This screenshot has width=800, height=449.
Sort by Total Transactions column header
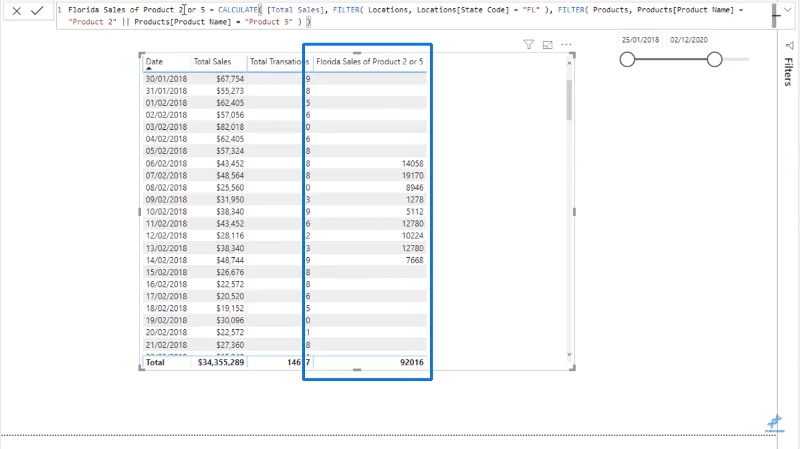[x=279, y=62]
